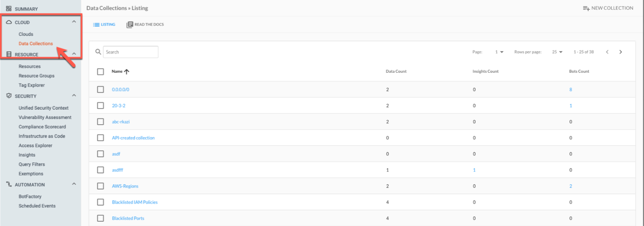Click the Security shield icon
The height and width of the screenshot is (226, 644).
coord(9,96)
